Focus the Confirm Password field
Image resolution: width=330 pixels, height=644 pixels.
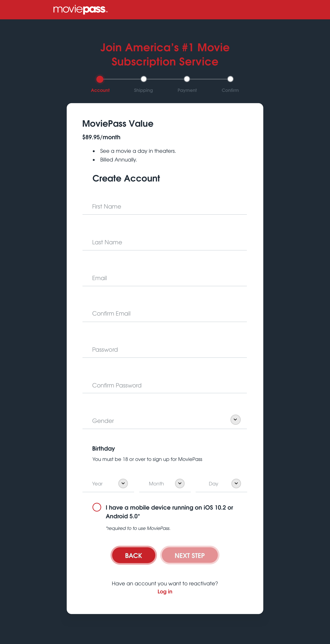coord(165,385)
